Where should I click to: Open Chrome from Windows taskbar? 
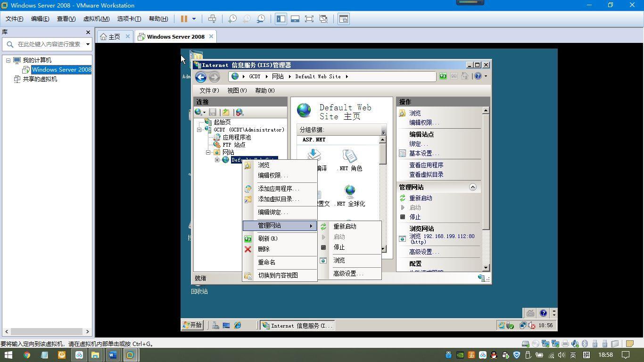click(27, 355)
